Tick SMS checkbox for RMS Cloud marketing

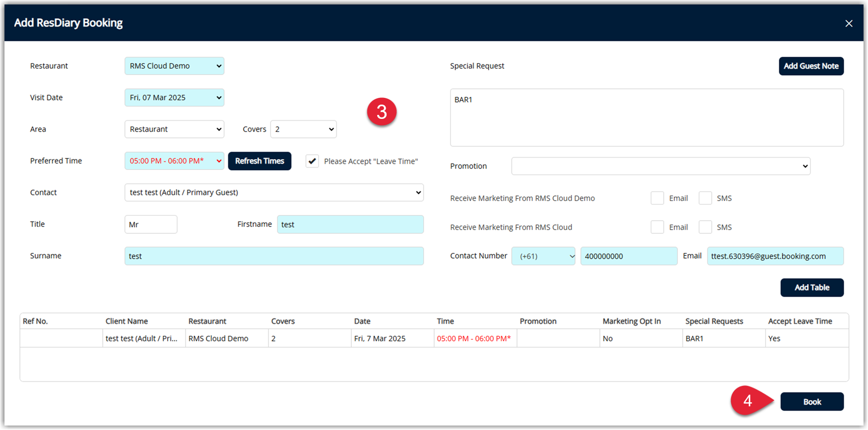click(x=705, y=227)
